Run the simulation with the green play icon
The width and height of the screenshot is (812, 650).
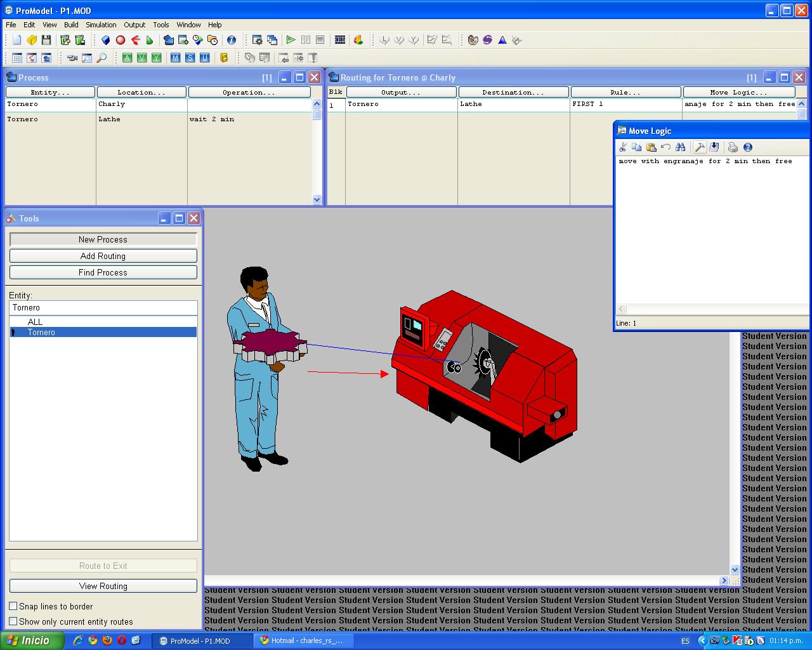(x=291, y=39)
